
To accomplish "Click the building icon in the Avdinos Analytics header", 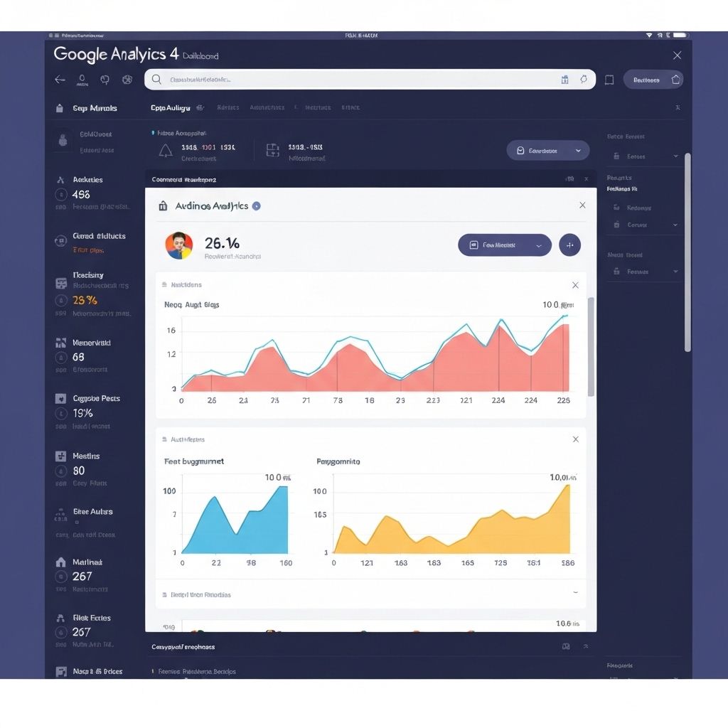I will coord(162,205).
